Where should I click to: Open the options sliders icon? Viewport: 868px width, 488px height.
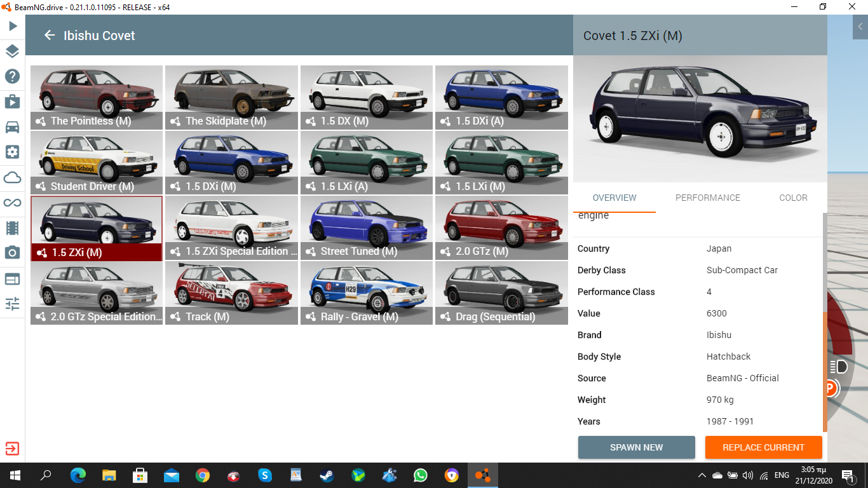(12, 304)
